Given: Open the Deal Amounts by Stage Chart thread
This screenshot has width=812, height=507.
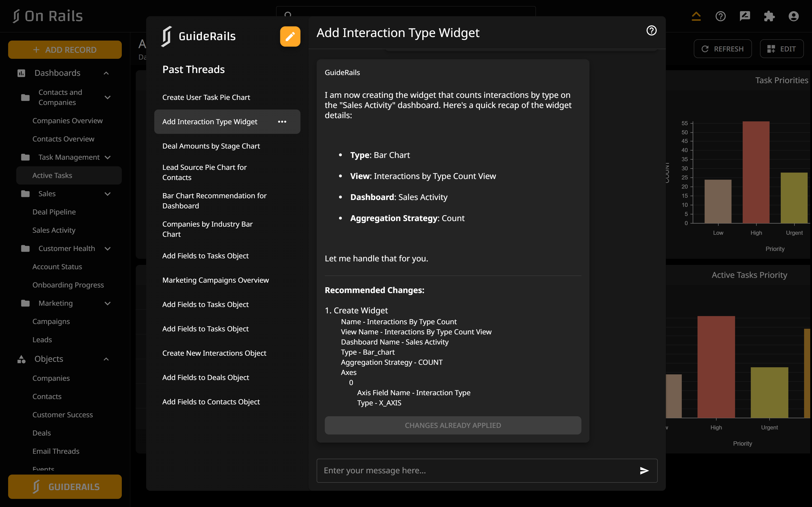Looking at the screenshot, I should click(211, 146).
